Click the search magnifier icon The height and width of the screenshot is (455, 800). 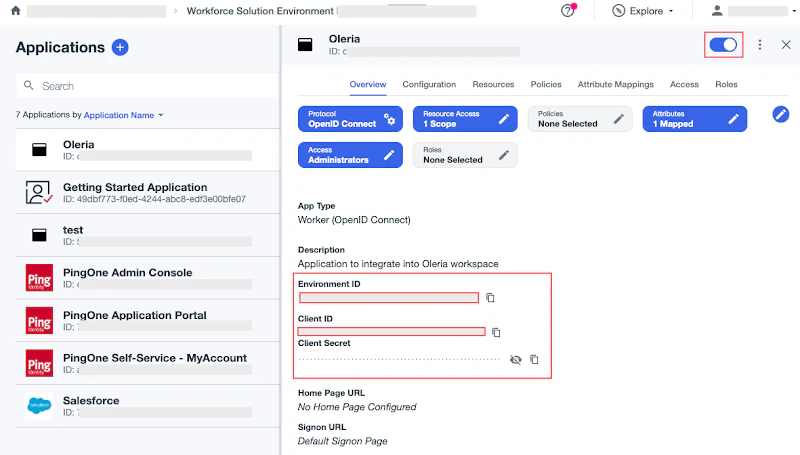pos(29,86)
